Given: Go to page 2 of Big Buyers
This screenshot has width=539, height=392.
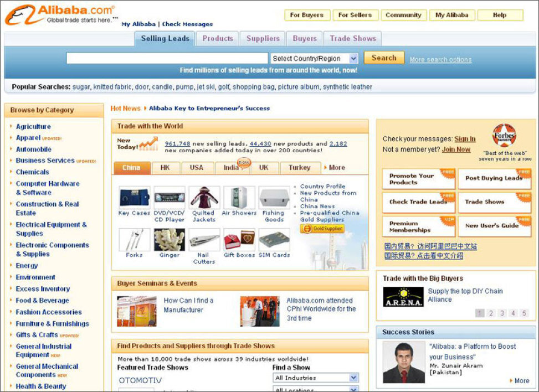Looking at the screenshot, I should pyautogui.click(x=491, y=313).
